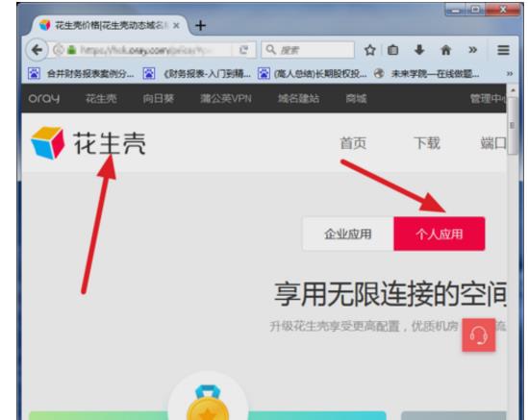The height and width of the screenshot is (420, 528).
Task: Go to browser home page icon
Action: [446, 50]
